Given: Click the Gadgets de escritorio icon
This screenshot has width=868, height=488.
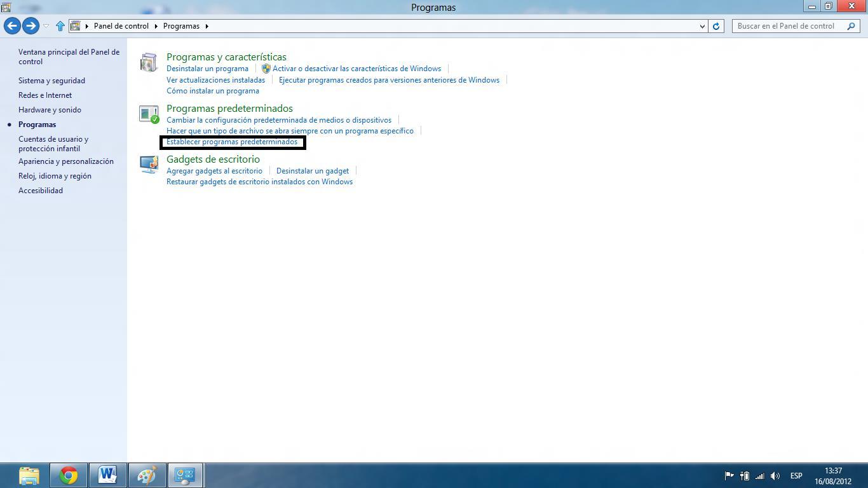Looking at the screenshot, I should (149, 165).
